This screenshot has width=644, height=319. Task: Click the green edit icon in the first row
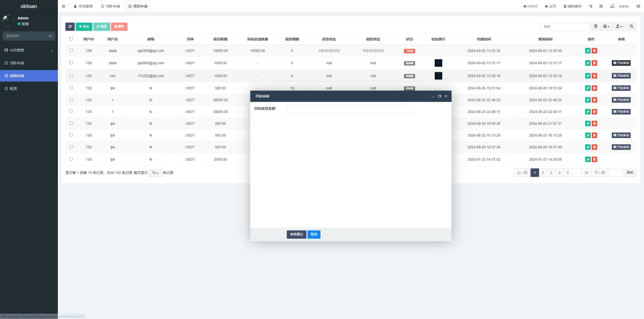point(588,51)
